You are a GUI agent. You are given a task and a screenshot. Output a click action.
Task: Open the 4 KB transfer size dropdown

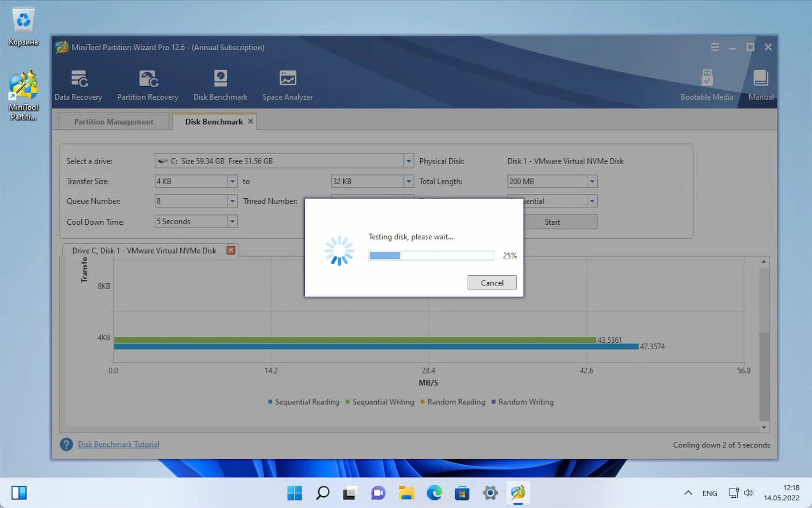232,181
